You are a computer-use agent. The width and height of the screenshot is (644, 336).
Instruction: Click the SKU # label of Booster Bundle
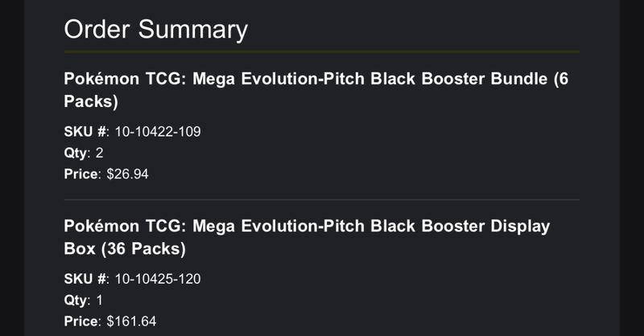[x=85, y=132]
